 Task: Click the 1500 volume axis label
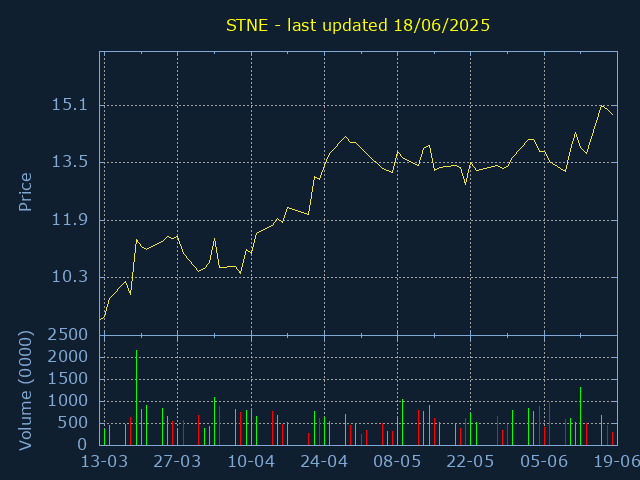[x=68, y=379]
